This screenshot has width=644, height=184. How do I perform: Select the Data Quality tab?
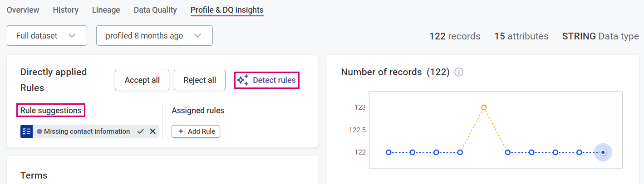(x=155, y=10)
